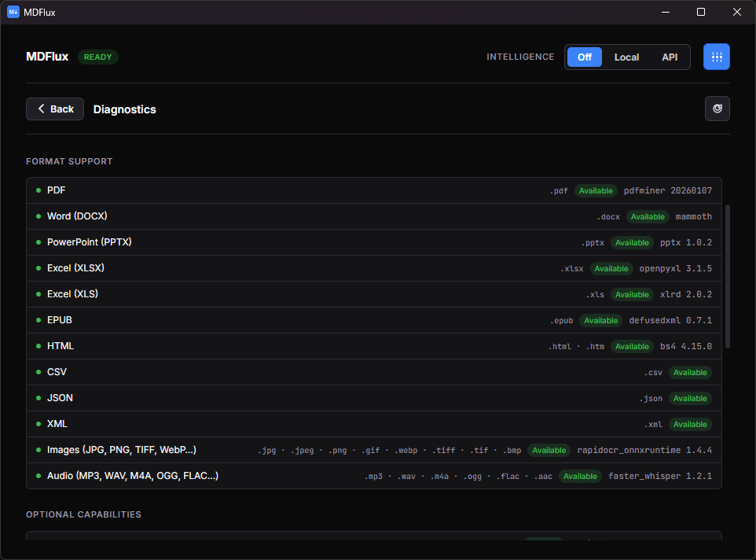Minimize the MDFlux window
This screenshot has height=560, width=756.
[x=666, y=12]
